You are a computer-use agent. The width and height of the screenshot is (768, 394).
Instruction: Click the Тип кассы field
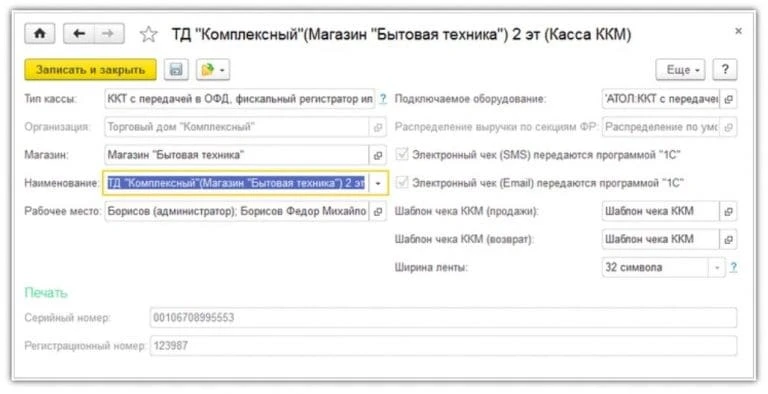pos(240,99)
